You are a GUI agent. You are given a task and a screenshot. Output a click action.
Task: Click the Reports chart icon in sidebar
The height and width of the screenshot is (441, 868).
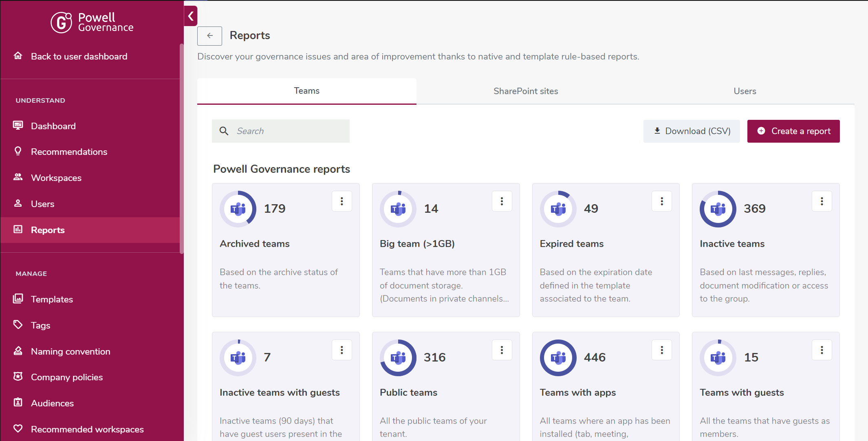pos(18,229)
